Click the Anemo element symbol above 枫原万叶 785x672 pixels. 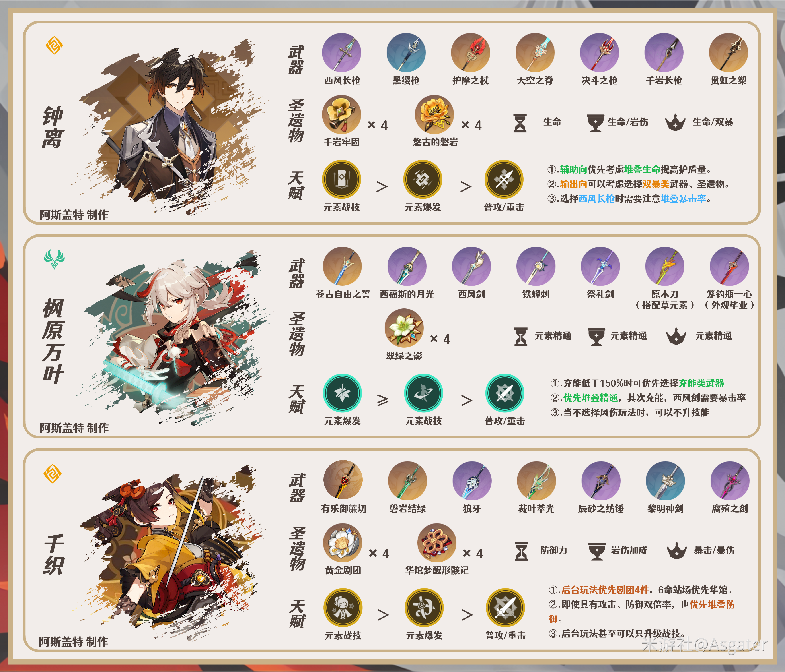pos(54,259)
